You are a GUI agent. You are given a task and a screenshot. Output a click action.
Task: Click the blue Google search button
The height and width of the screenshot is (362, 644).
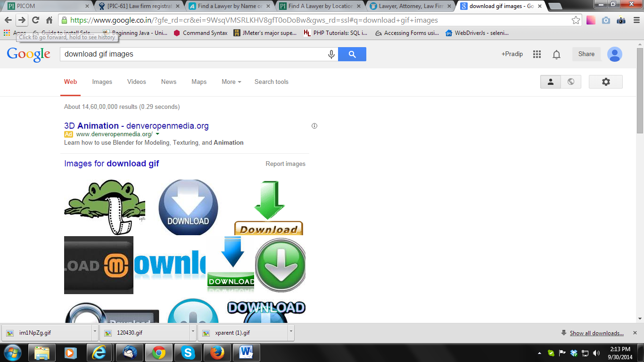tap(352, 54)
